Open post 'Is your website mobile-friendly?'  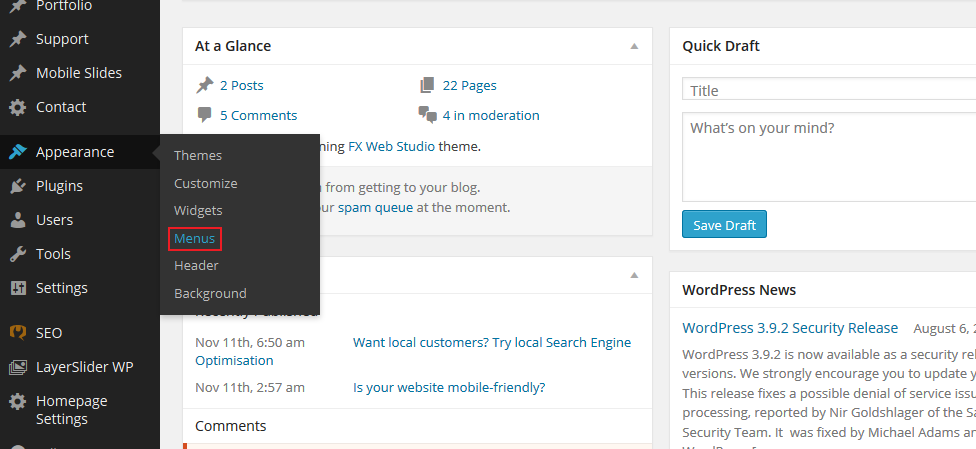[x=449, y=387]
